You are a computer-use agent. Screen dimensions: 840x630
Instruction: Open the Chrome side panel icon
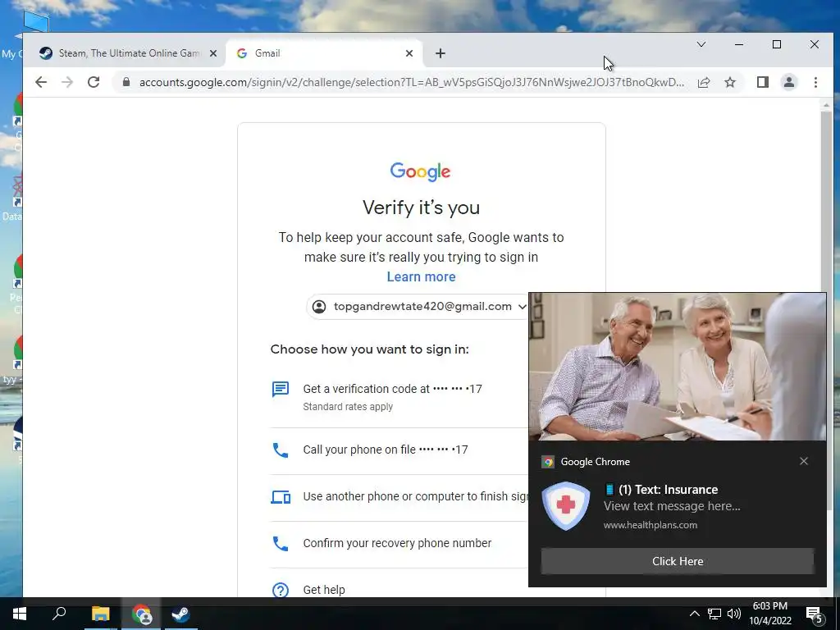click(763, 82)
